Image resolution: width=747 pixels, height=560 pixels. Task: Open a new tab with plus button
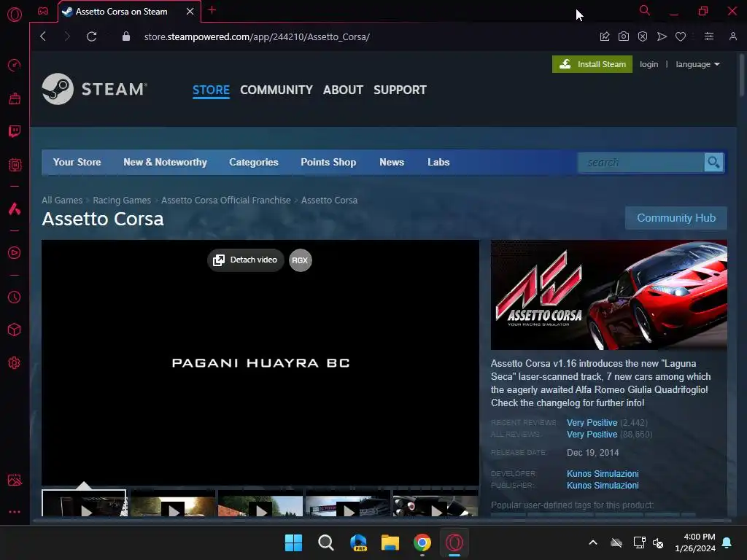212,10
